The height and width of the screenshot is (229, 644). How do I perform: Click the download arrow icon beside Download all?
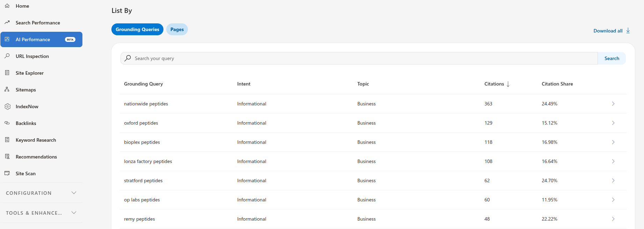(x=628, y=31)
